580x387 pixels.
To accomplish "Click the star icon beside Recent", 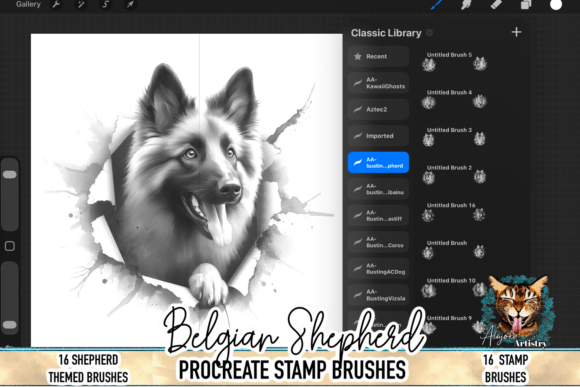I will pos(357,56).
